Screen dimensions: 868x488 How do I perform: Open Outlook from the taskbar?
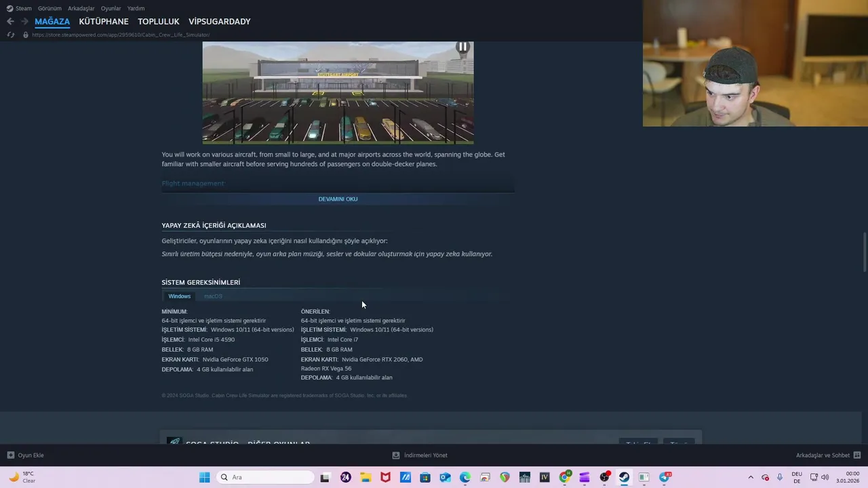click(445, 477)
